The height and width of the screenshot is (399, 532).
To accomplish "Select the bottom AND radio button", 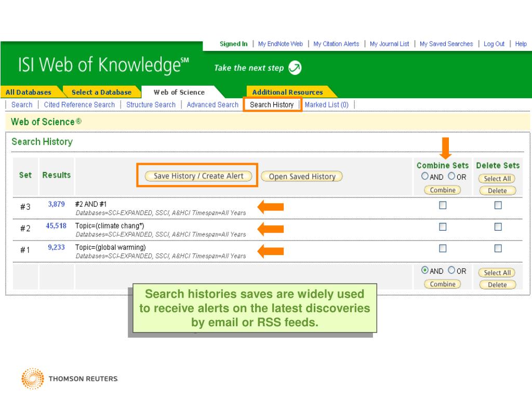I will (x=425, y=270).
